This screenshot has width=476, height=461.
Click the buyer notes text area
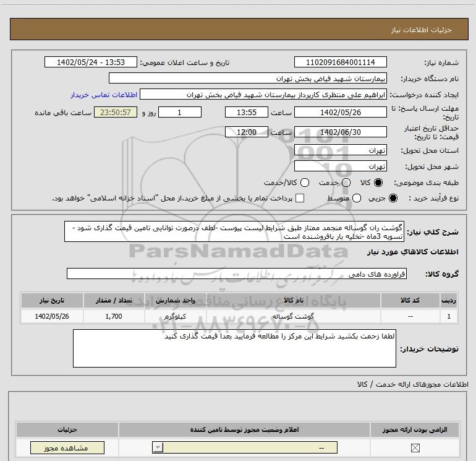tap(234, 348)
